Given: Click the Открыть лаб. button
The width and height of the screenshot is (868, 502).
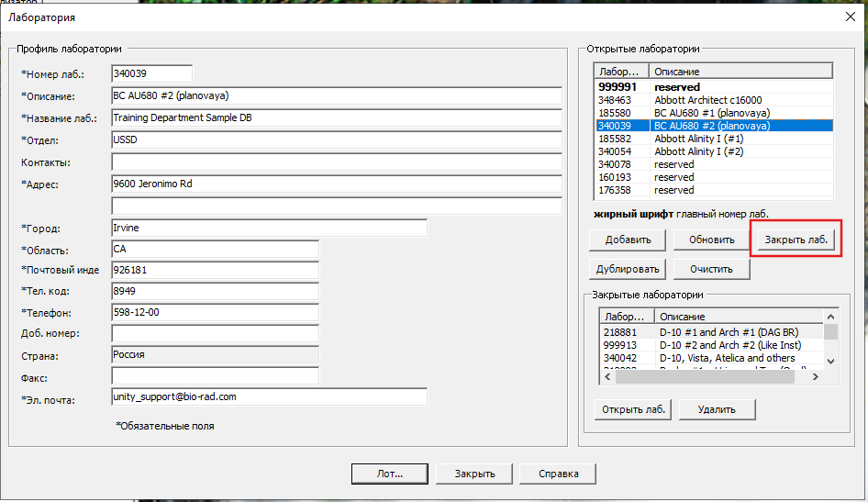Looking at the screenshot, I should click(632, 409).
